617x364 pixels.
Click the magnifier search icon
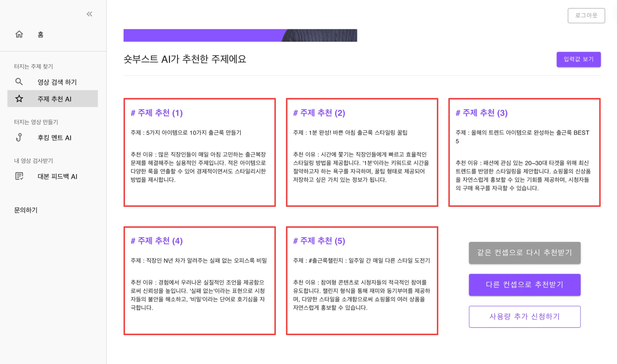[19, 82]
